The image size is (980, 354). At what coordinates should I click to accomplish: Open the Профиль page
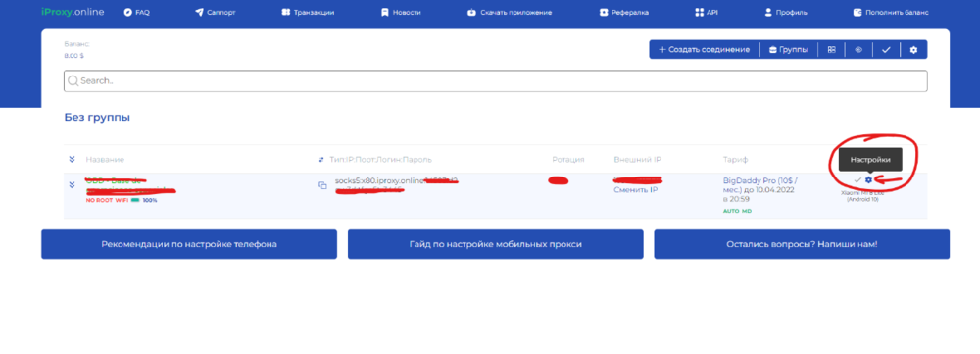tap(786, 12)
